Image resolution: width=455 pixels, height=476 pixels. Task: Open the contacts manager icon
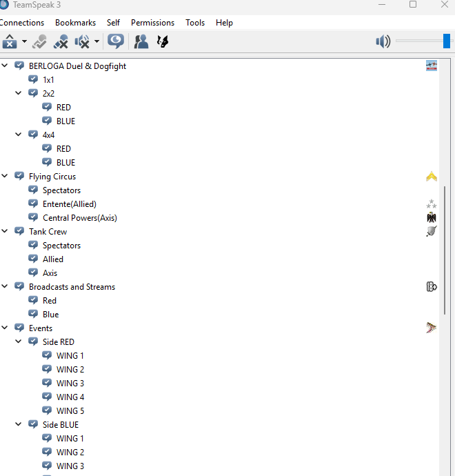(x=141, y=41)
